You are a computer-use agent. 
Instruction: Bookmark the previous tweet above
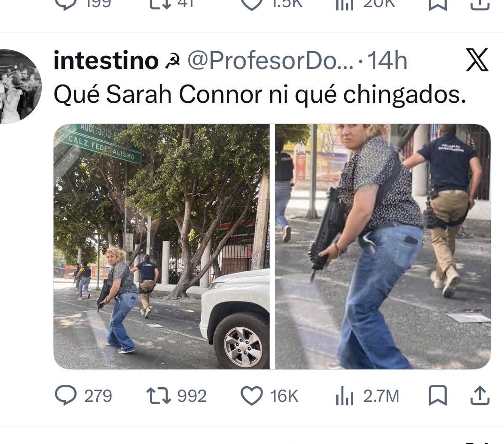click(x=438, y=4)
